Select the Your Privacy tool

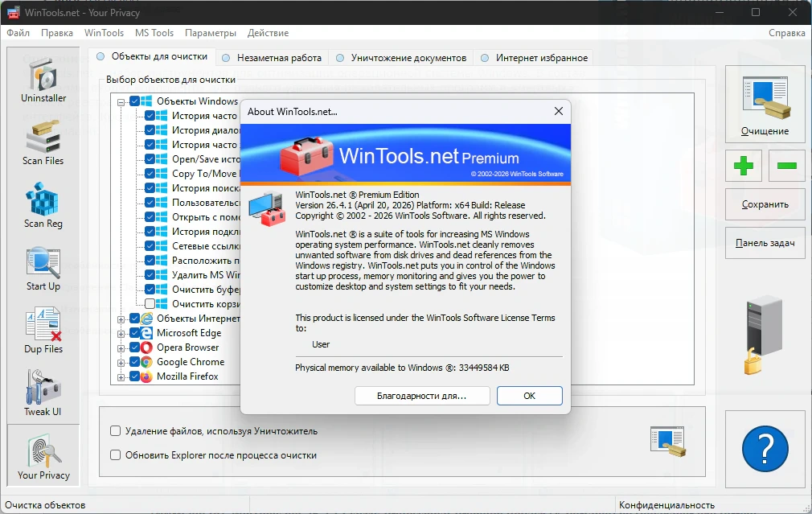click(x=43, y=456)
